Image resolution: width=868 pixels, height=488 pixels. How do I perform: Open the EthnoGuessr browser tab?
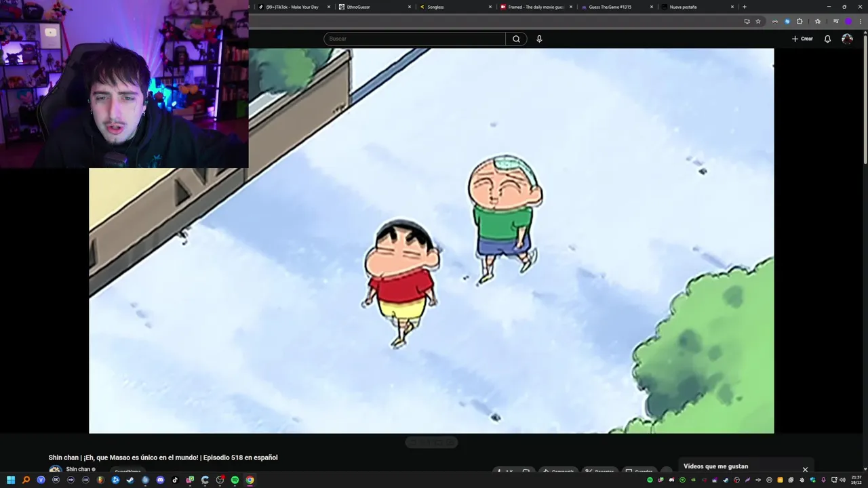click(x=375, y=7)
